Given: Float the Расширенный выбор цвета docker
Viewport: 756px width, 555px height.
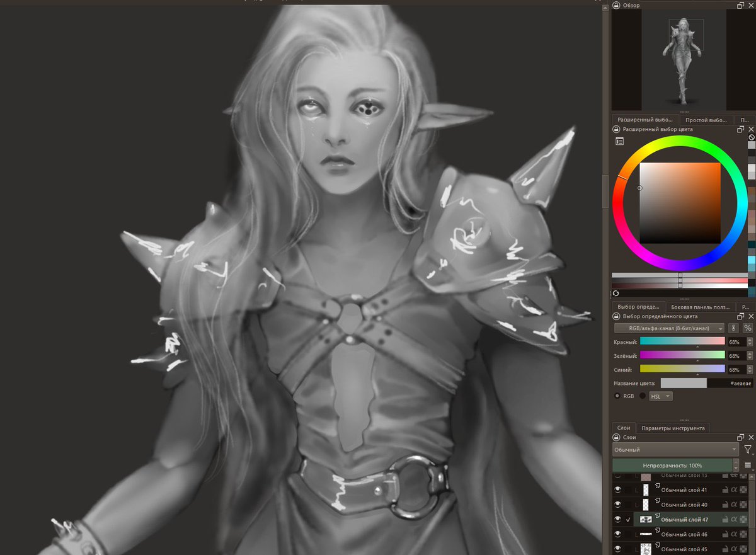Looking at the screenshot, I should 741,129.
